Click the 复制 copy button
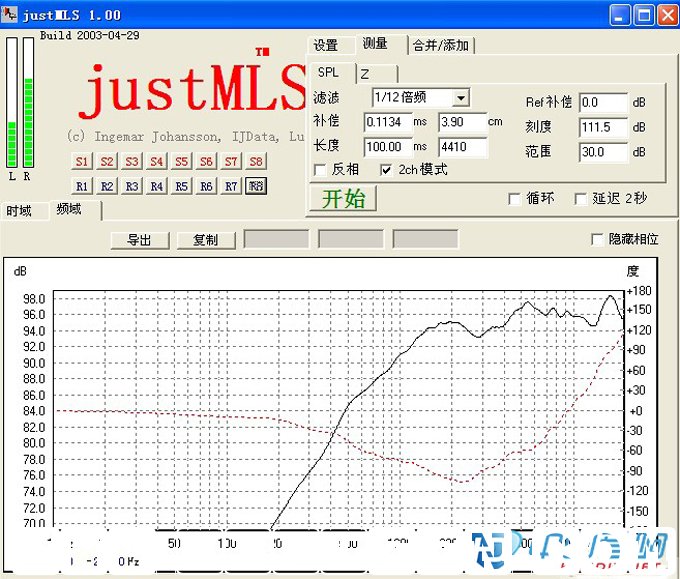 [206, 240]
